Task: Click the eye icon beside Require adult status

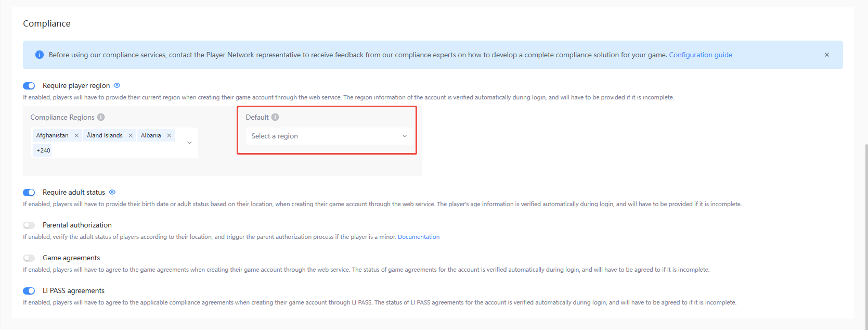Action: tap(112, 192)
